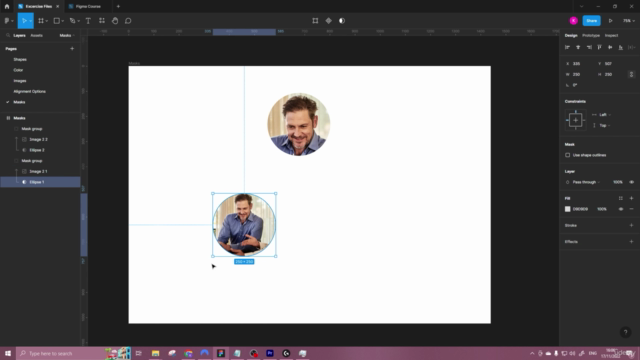Open Pen tool dropdown arrow
This screenshot has height=360, width=640.
(x=79, y=21)
